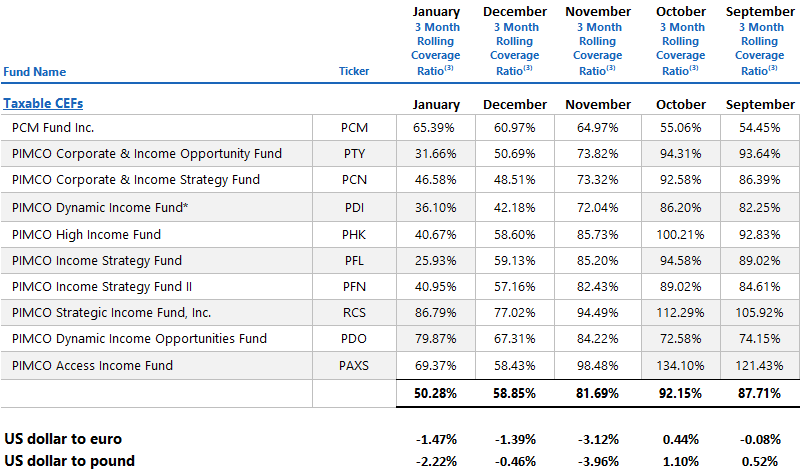Click the 100.21% PHK October value
Screen dimensions: 800x472
point(680,233)
